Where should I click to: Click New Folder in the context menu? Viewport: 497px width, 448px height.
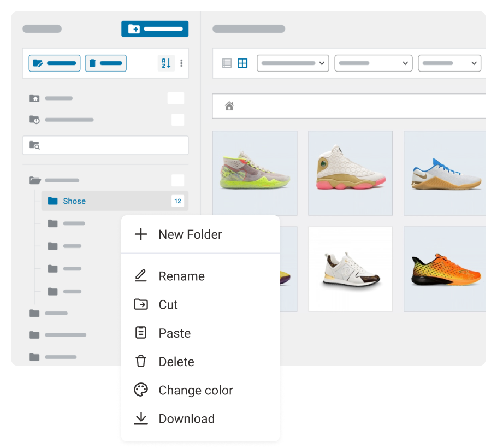tap(190, 234)
